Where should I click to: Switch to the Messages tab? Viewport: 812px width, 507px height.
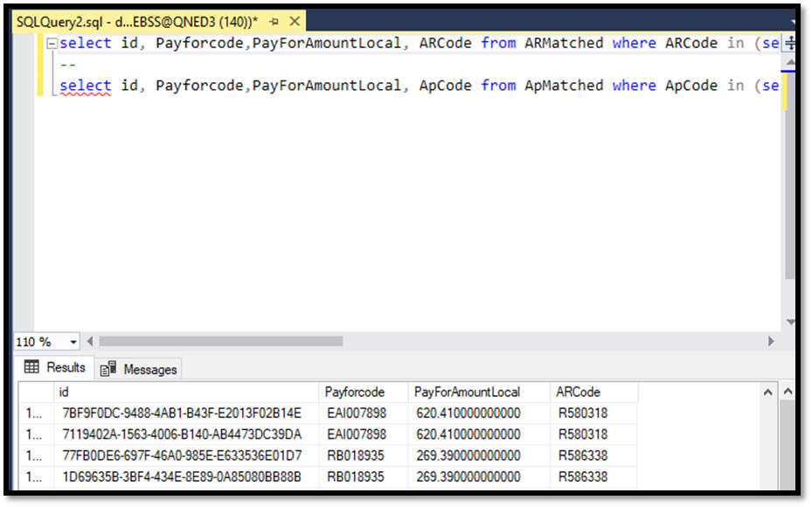pyautogui.click(x=138, y=369)
